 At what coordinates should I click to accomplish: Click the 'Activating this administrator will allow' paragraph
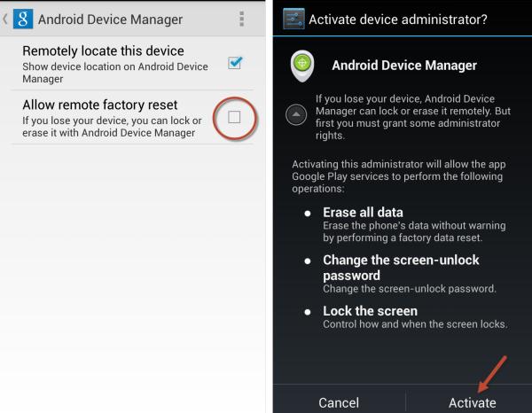click(400, 175)
